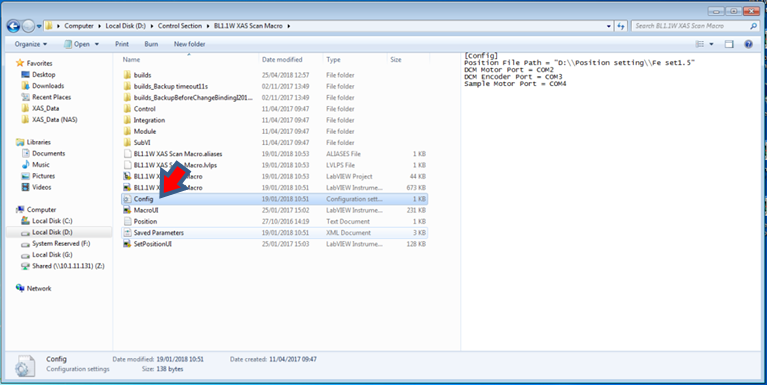Create a New folder
Screen dimensions: 767x385
(x=189, y=44)
